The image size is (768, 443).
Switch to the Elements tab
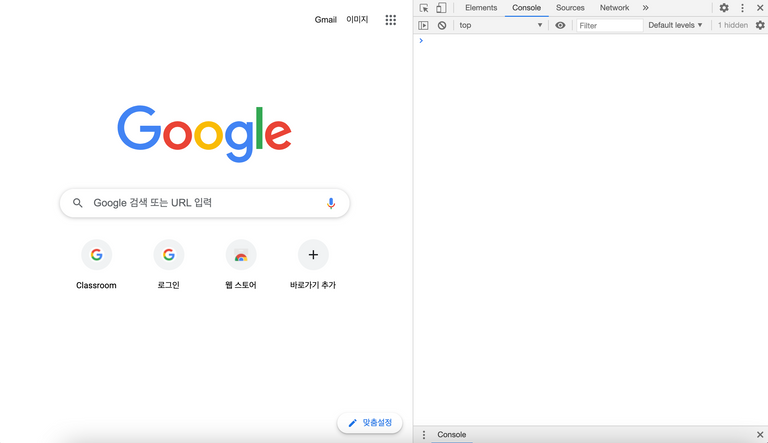pyautogui.click(x=481, y=8)
